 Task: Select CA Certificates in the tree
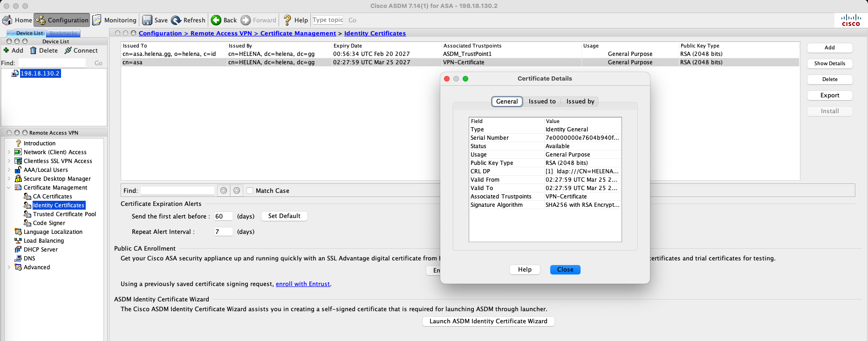tap(52, 197)
